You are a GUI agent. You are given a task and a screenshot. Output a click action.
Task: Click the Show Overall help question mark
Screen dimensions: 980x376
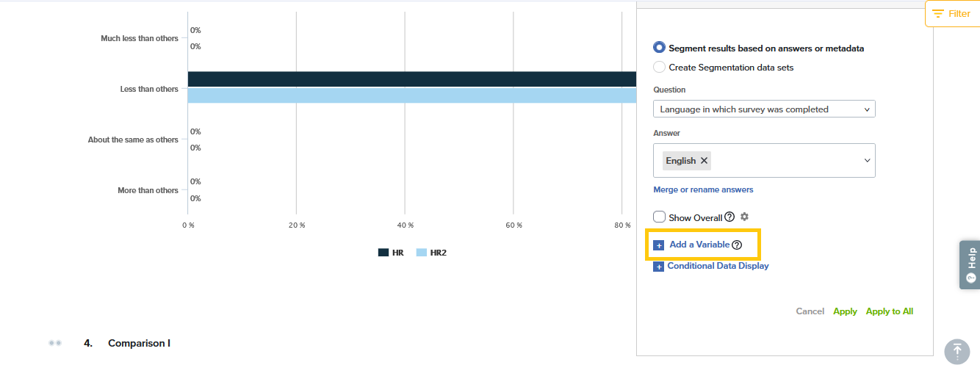729,217
